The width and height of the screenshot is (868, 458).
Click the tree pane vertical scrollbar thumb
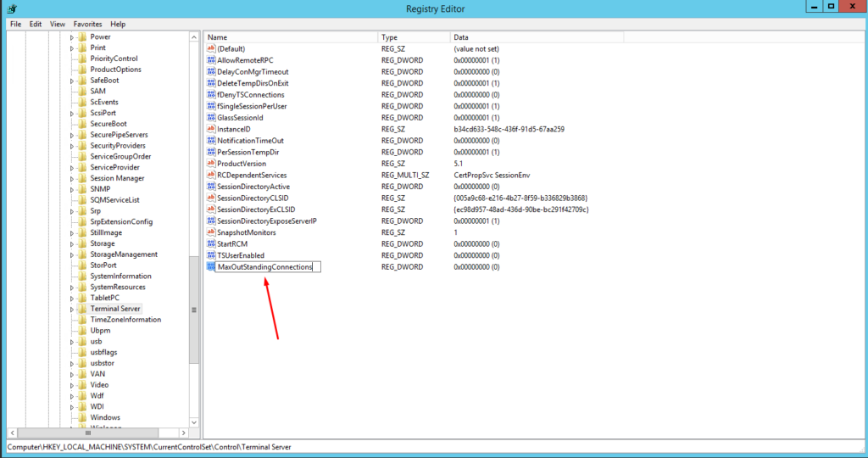tap(194, 310)
